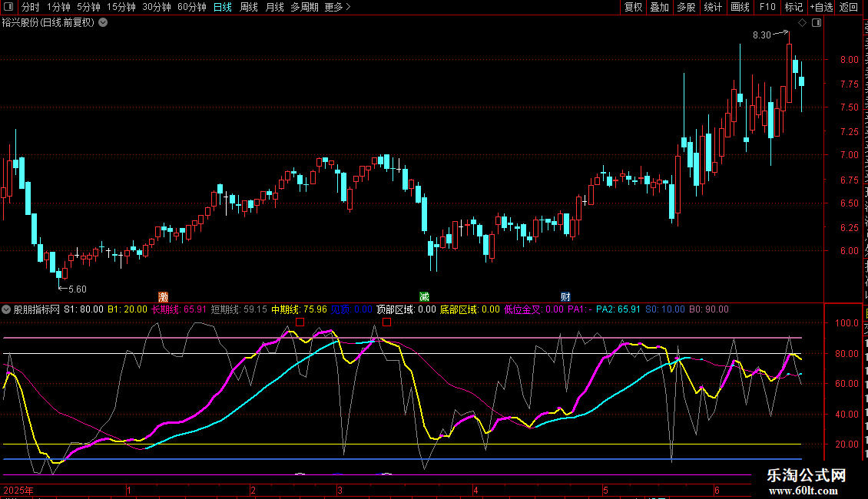Click the second red square signal marker
The height and width of the screenshot is (499, 868).
[x=387, y=322]
